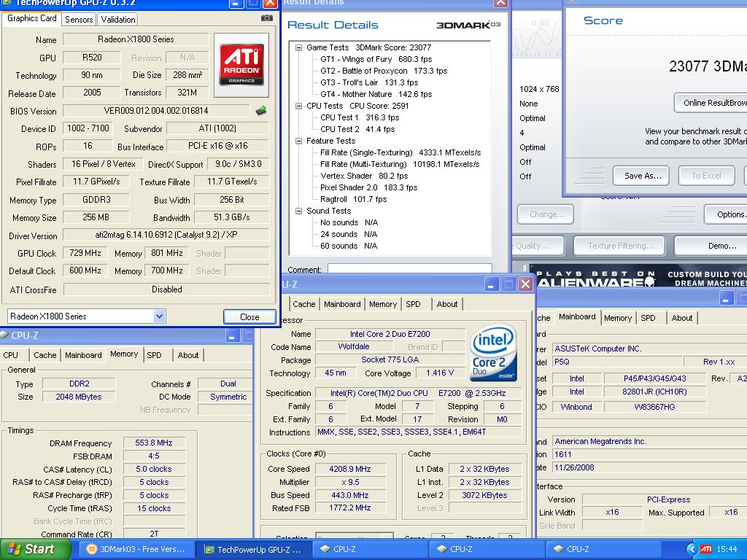
Task: Collapse the CPU Tests tree node
Action: point(298,106)
